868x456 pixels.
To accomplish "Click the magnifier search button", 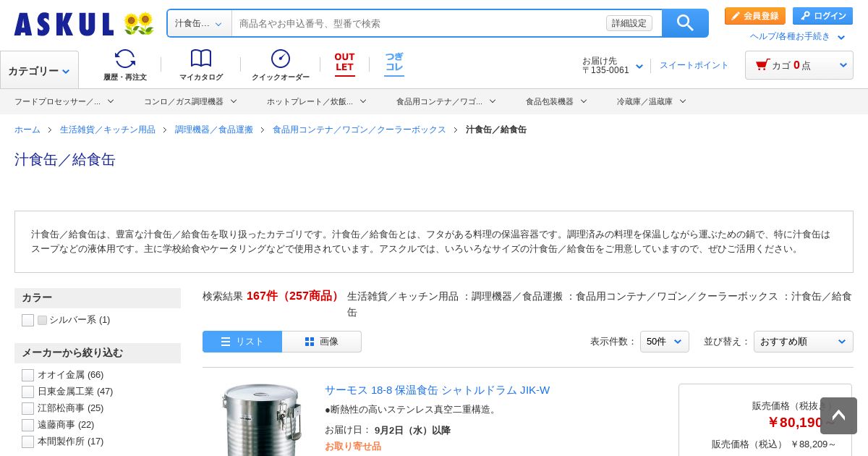I will click(685, 23).
